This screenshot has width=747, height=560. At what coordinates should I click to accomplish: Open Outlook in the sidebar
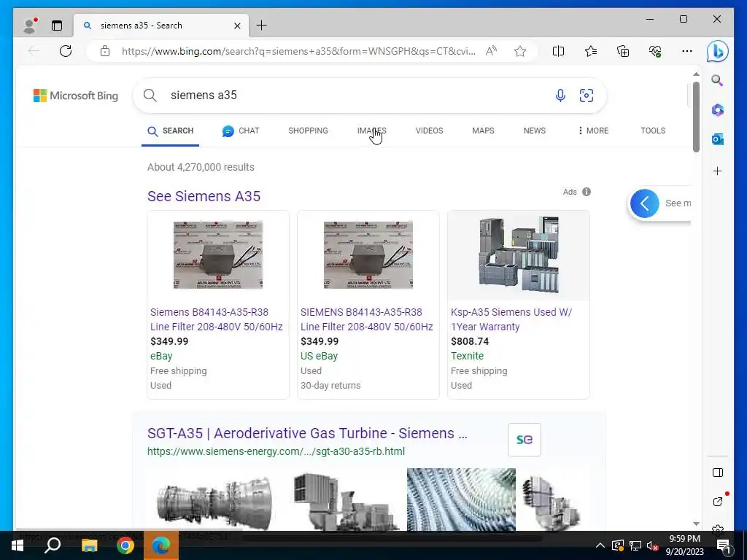click(x=718, y=139)
